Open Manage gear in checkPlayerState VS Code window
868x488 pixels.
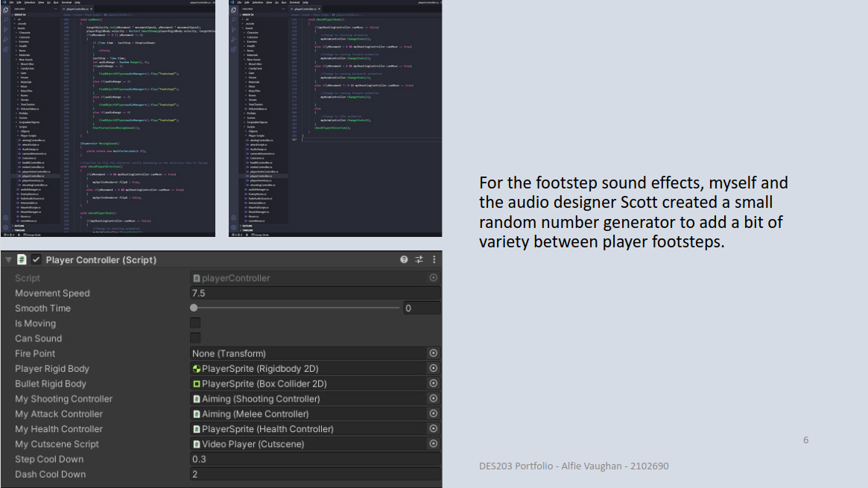234,227
